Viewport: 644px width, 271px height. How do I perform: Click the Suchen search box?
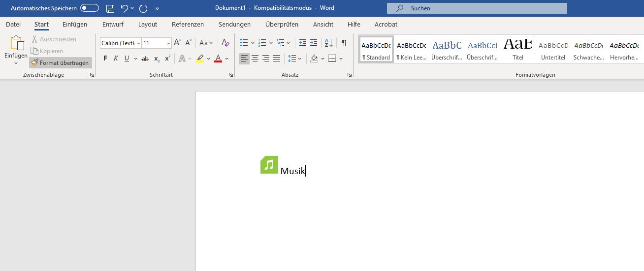[477, 8]
